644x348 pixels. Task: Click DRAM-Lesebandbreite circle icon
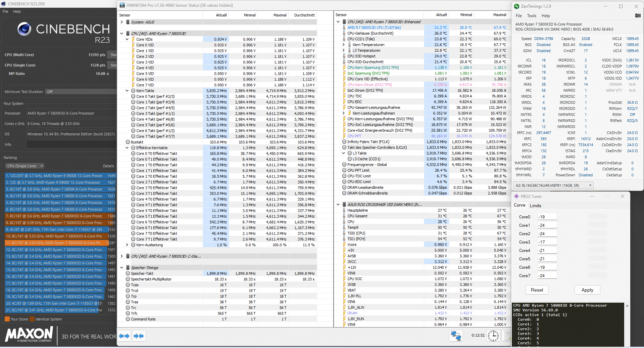tap(344, 187)
